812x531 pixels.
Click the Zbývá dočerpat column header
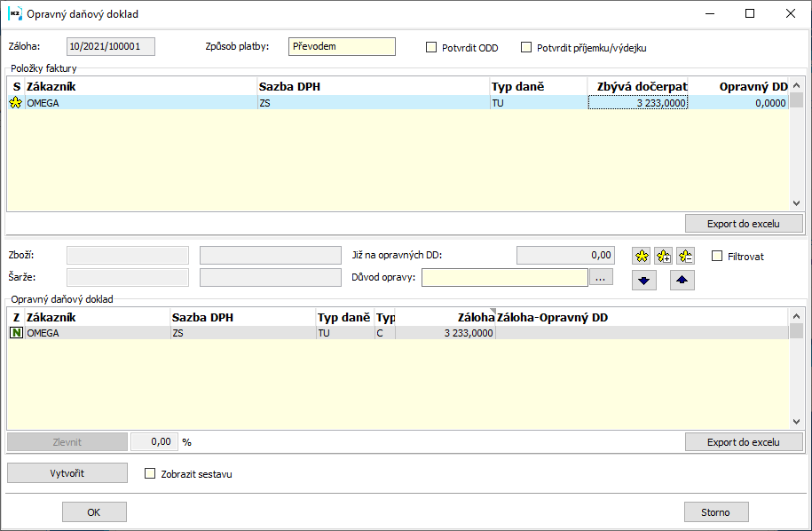638,86
